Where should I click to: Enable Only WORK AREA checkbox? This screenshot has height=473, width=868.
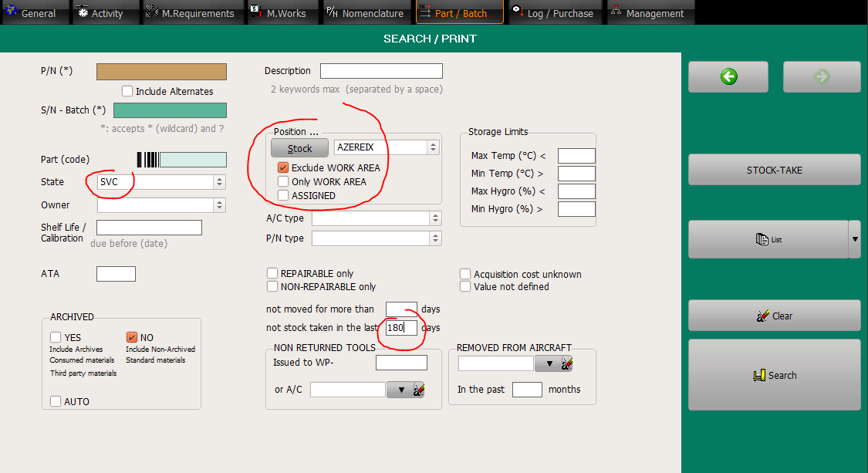283,181
